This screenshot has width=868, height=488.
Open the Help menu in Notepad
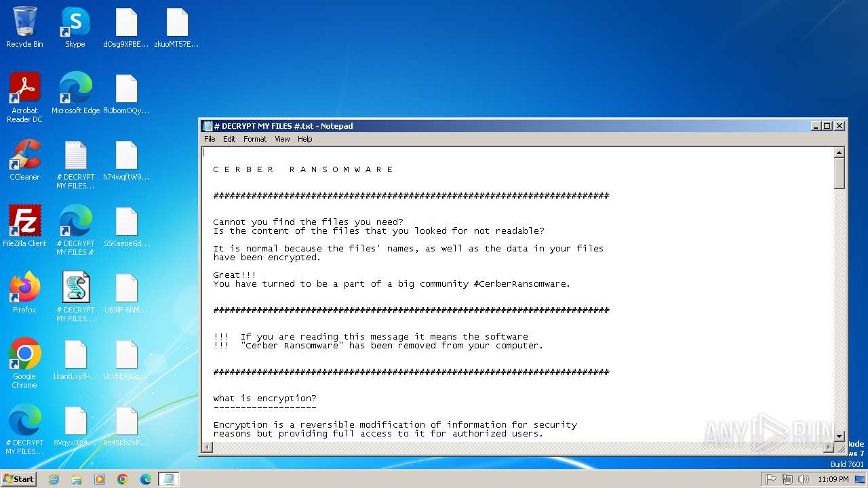(305, 139)
